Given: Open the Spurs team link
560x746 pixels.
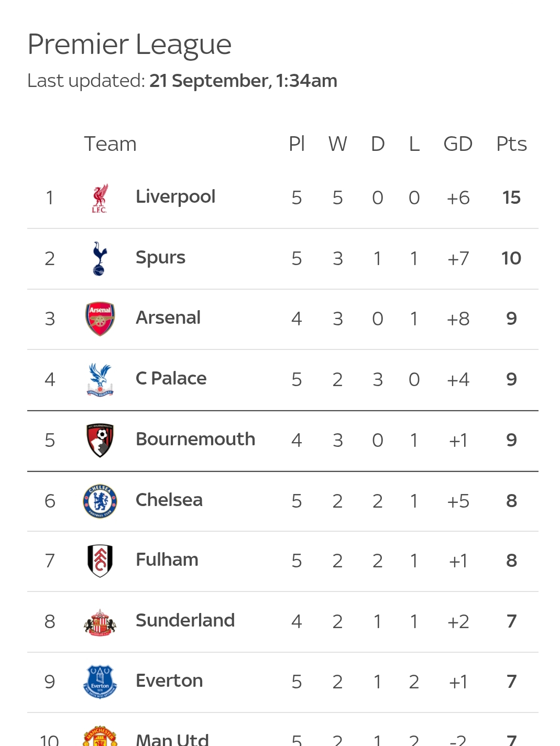Looking at the screenshot, I should pos(160,258).
